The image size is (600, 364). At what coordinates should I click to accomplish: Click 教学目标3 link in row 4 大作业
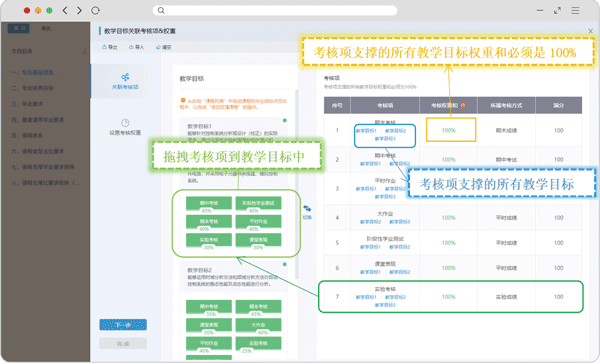pyautogui.click(x=399, y=222)
